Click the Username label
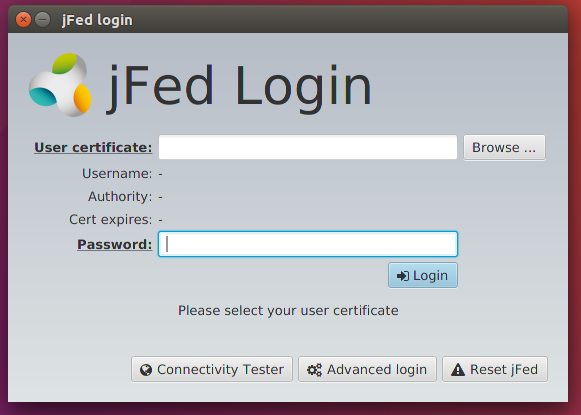The height and width of the screenshot is (415, 581). (x=117, y=173)
